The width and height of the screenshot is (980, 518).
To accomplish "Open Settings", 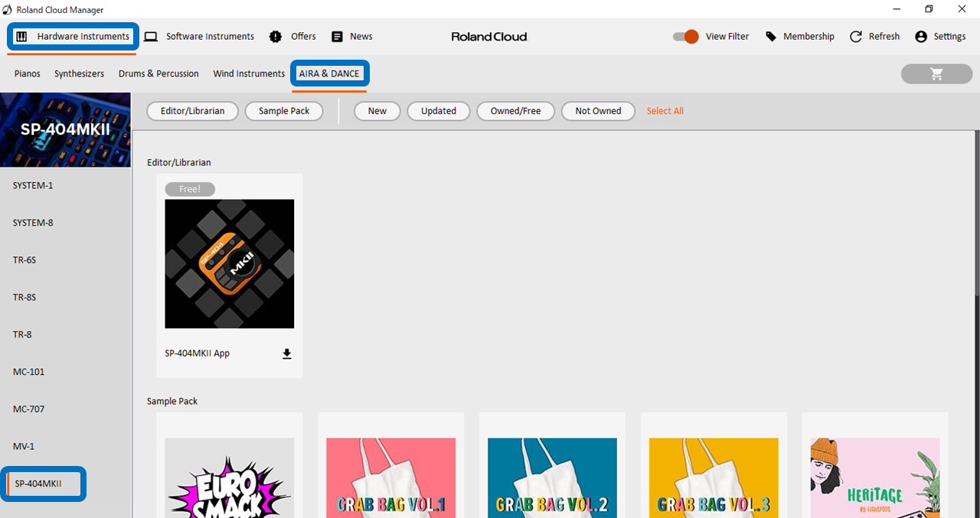I will coord(940,37).
